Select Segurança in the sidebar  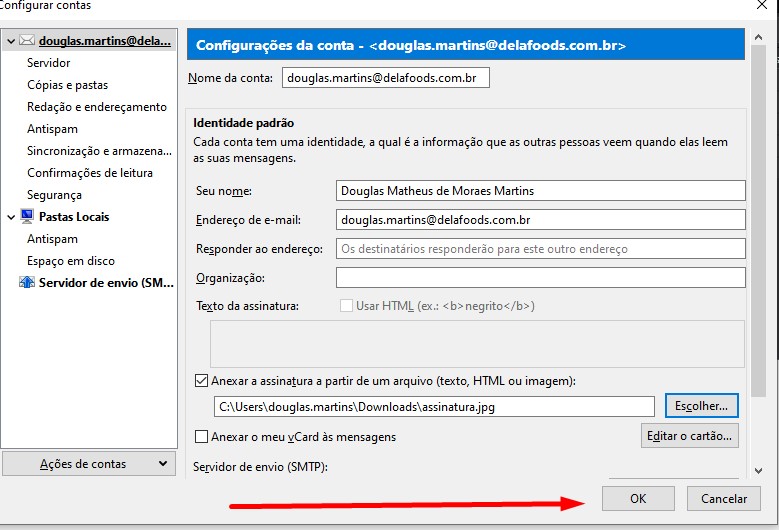54,195
